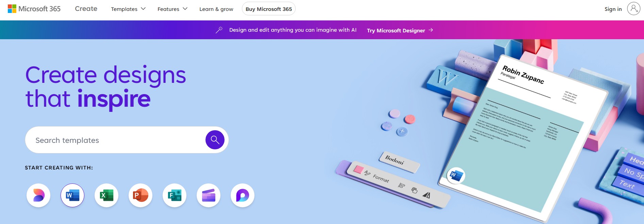Viewport: 644px width, 224px height.
Task: Click the magic wand icon in banner
Action: pyautogui.click(x=219, y=30)
